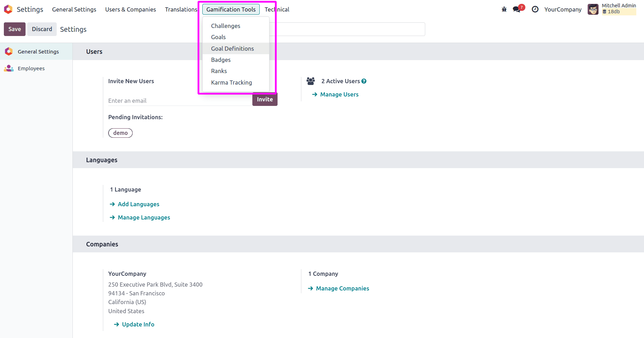The width and height of the screenshot is (644, 338).
Task: Select Employees in the left sidebar
Action: (x=31, y=68)
